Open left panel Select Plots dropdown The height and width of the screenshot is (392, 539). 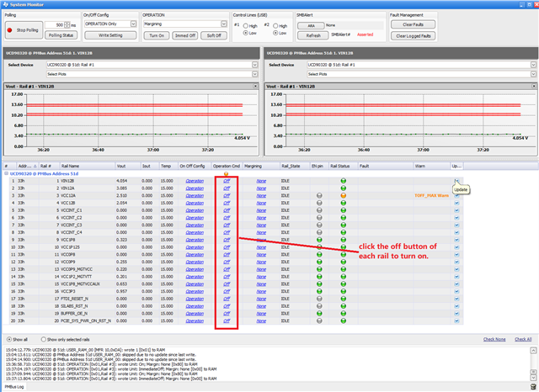point(254,74)
